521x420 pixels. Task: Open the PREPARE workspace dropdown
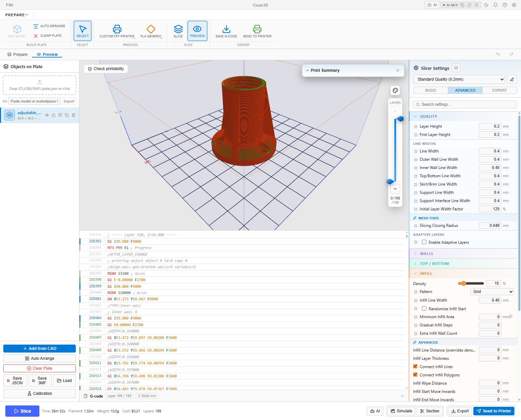[17, 15]
